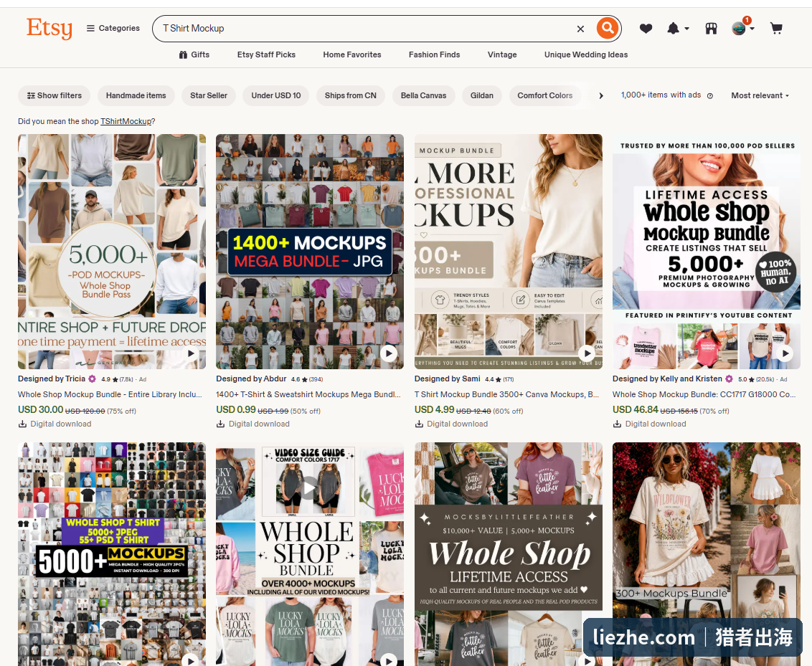812x666 pixels.
Task: Open Vintage category
Action: point(502,54)
